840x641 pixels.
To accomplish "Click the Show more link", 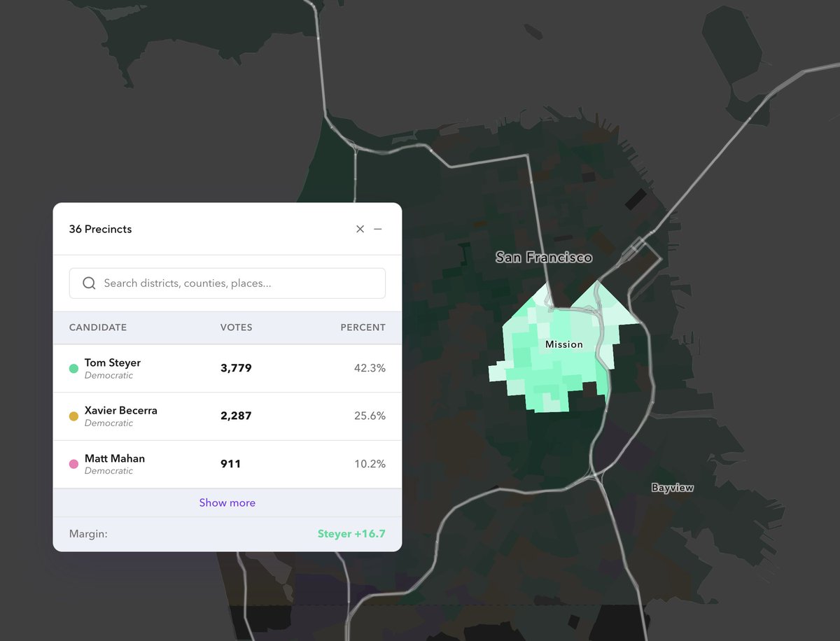I will [x=227, y=502].
